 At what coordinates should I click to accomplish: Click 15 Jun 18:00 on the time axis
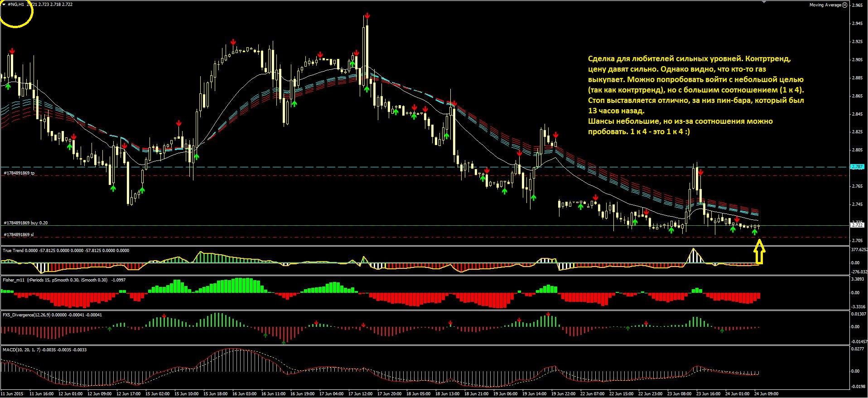click(x=215, y=393)
